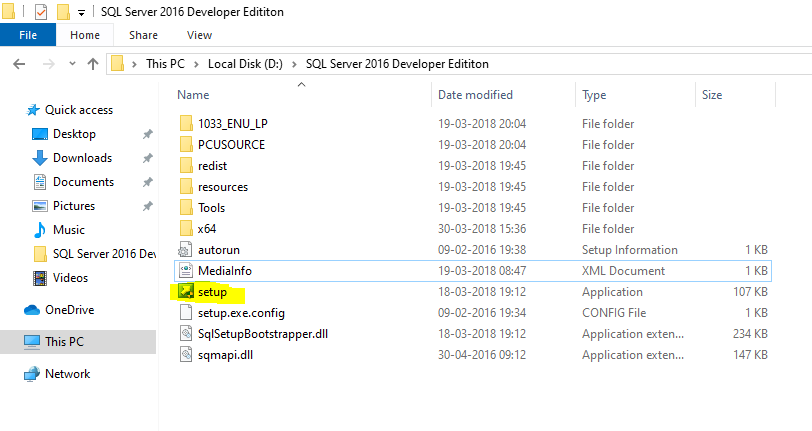Click the 30-03-2018 15:36 date of x64

click(x=482, y=228)
